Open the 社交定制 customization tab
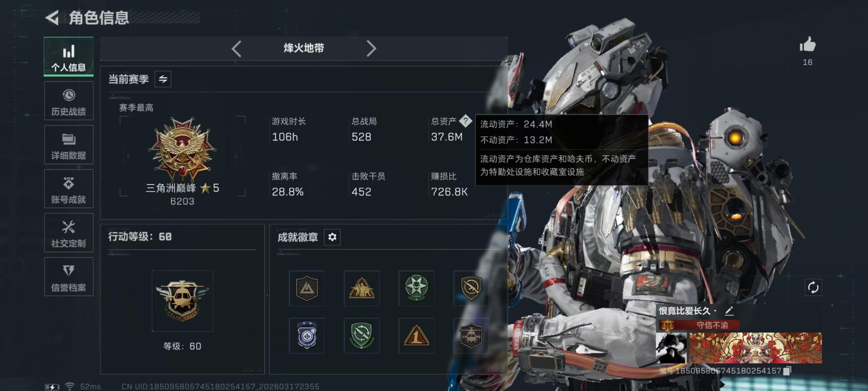The height and width of the screenshot is (391, 868). click(x=68, y=232)
